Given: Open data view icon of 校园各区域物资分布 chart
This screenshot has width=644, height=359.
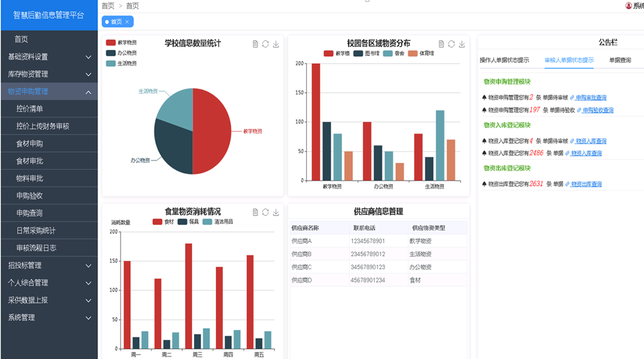Looking at the screenshot, I should click(x=442, y=44).
